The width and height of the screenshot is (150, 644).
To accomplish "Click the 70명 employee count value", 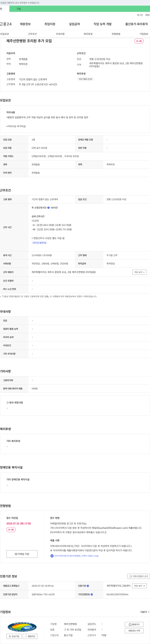I will pos(104,635).
